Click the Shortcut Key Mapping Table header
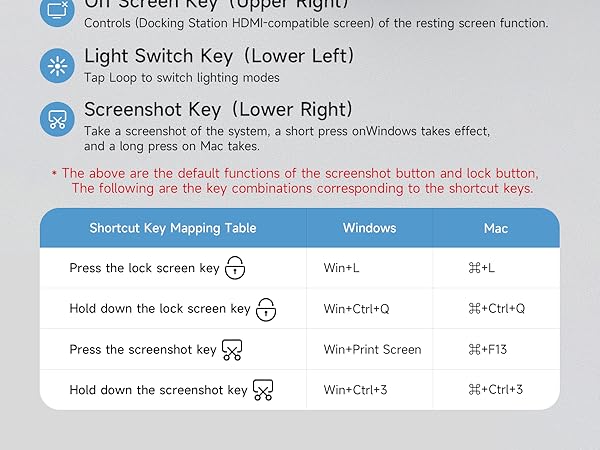This screenshot has height=450, width=600. (x=173, y=228)
